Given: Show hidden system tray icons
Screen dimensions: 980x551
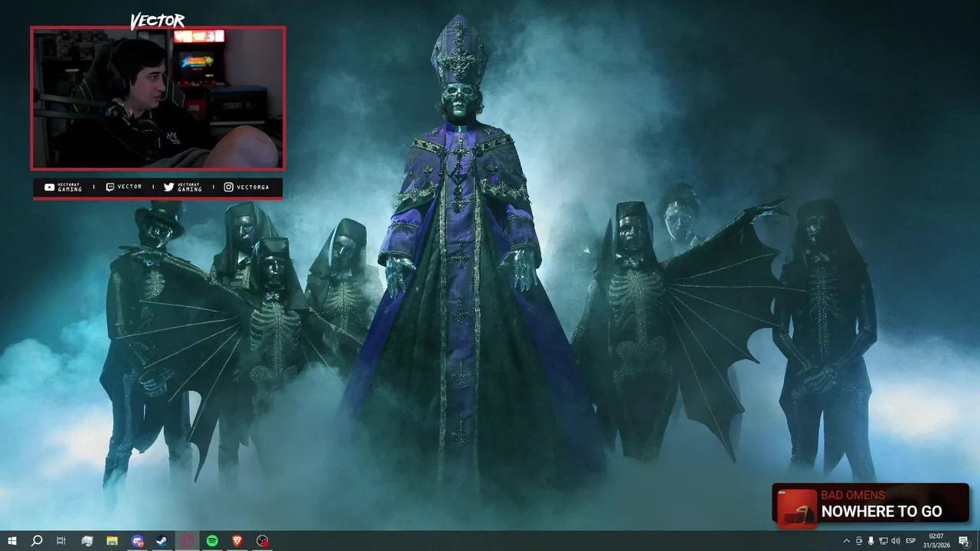Looking at the screenshot, I should pos(846,541).
